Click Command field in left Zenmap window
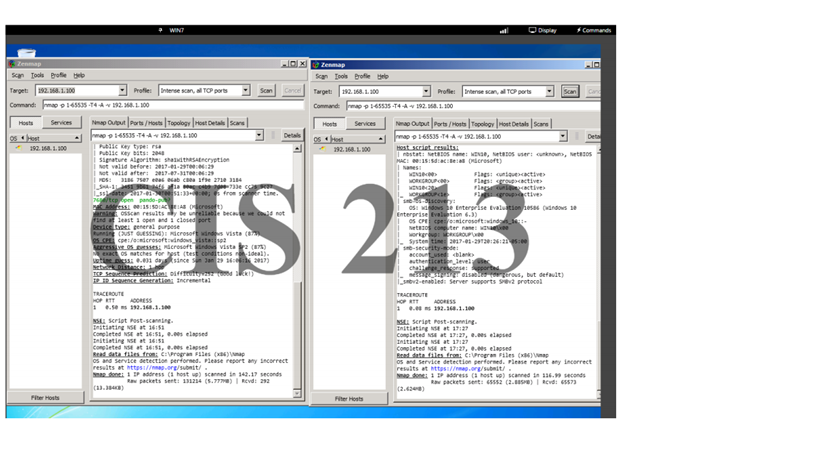 (173, 105)
